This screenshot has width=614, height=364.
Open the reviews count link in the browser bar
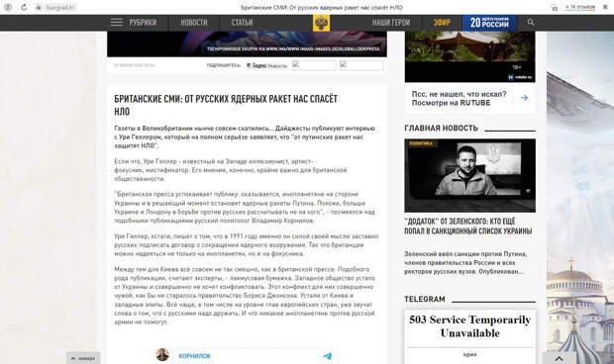pos(580,7)
